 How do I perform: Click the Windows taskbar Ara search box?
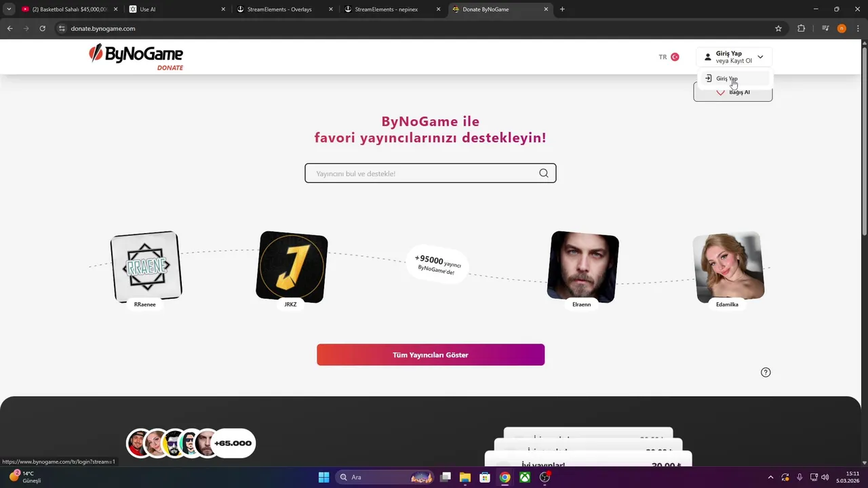pos(385,477)
